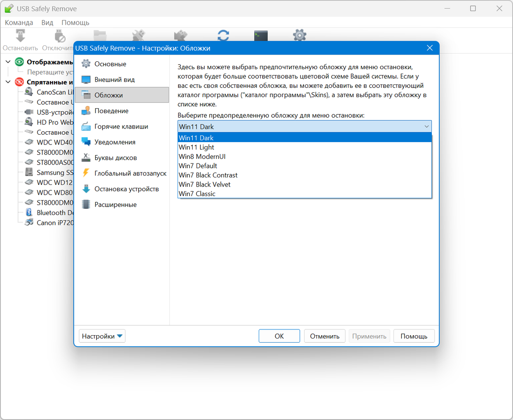The image size is (513, 420).
Task: Choose Win7 Black Contrast skin option
Action: pos(305,175)
